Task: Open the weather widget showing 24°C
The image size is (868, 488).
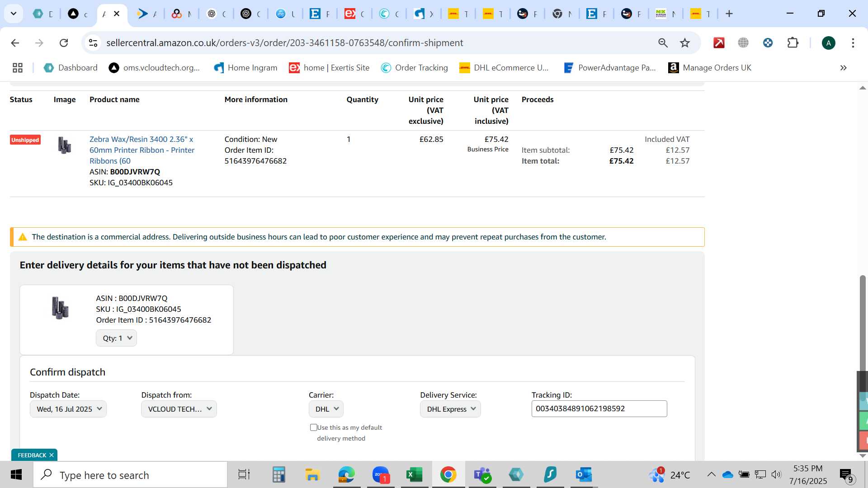Action: [670, 475]
